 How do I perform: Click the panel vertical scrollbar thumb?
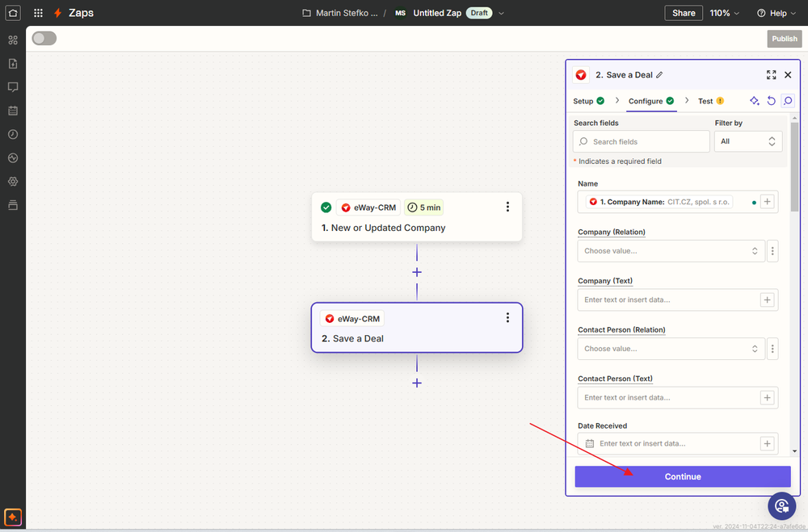794,167
